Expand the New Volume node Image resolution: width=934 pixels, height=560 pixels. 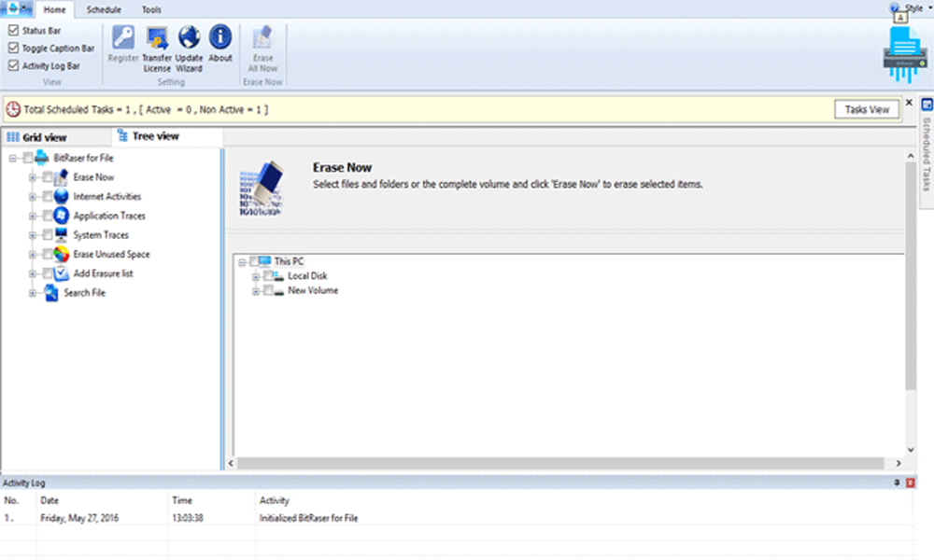[x=256, y=291]
